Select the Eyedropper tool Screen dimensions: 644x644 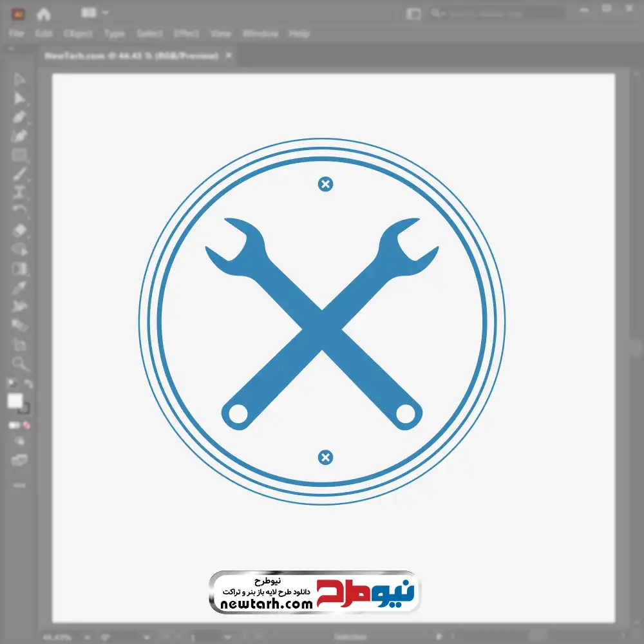[x=20, y=287]
